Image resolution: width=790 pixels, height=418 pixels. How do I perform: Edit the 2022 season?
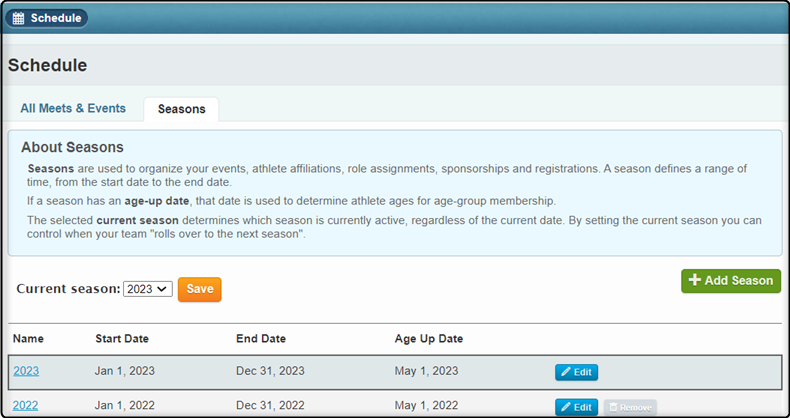click(x=576, y=407)
